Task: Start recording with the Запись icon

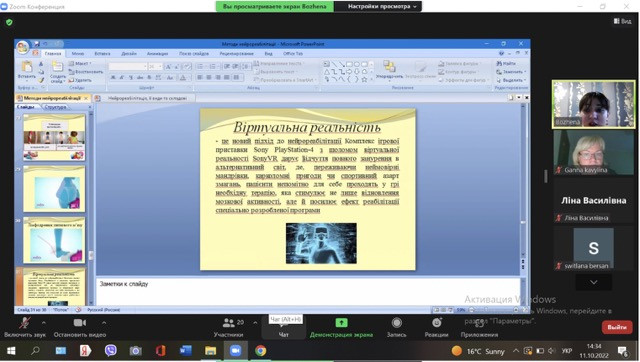Action: coord(396,323)
